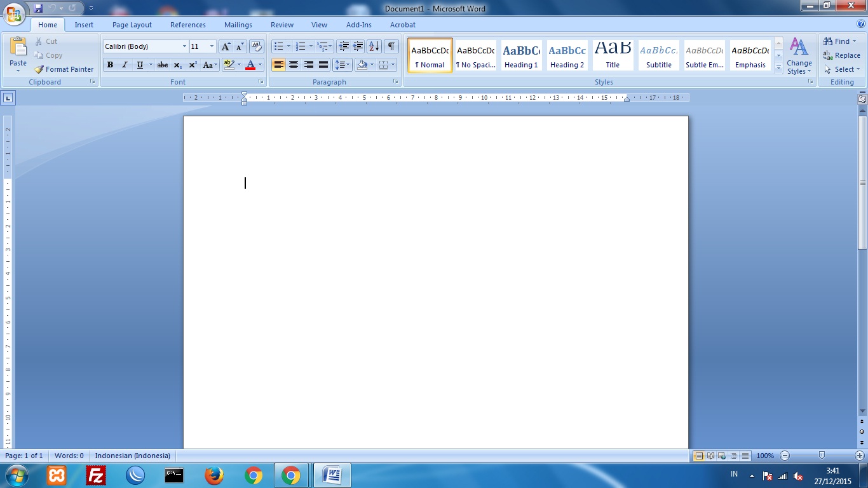Open the underline style dropdown arrow
Screen dimensions: 868x488
[x=151, y=65]
